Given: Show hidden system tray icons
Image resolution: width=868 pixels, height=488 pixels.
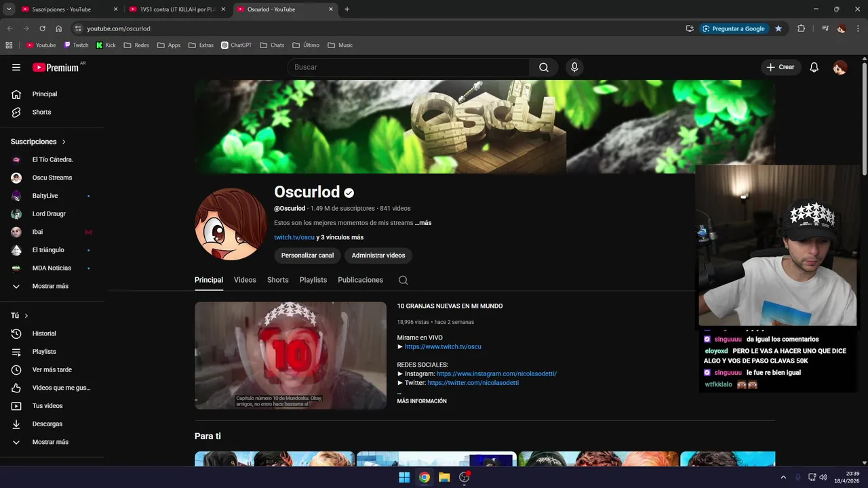Looking at the screenshot, I should pos(783,477).
